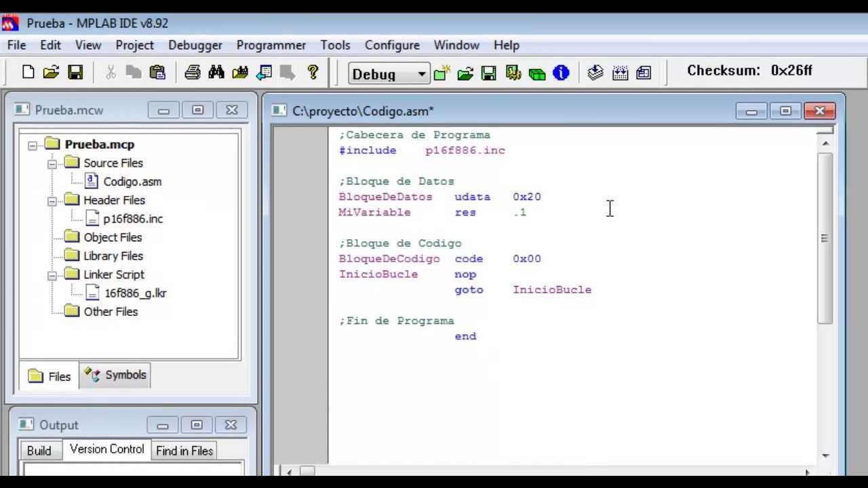Image resolution: width=868 pixels, height=488 pixels.
Task: Switch to the Find in Files tab
Action: [x=184, y=451]
